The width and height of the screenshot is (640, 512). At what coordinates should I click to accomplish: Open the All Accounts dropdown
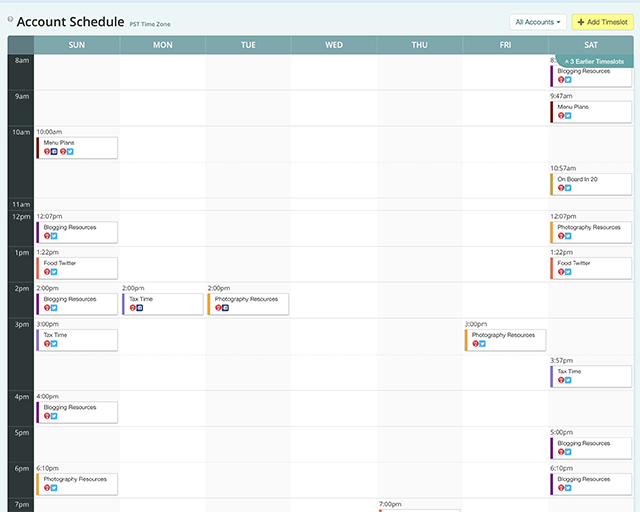point(539,21)
